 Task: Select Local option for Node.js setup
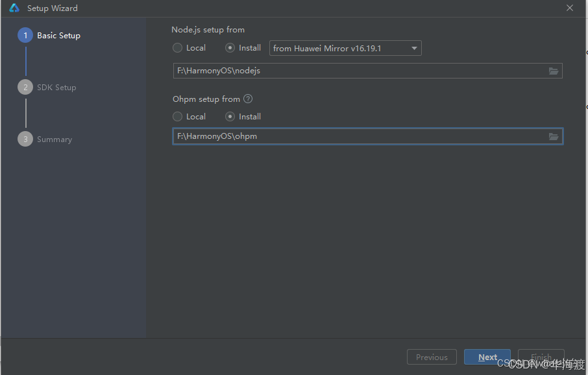[189, 48]
